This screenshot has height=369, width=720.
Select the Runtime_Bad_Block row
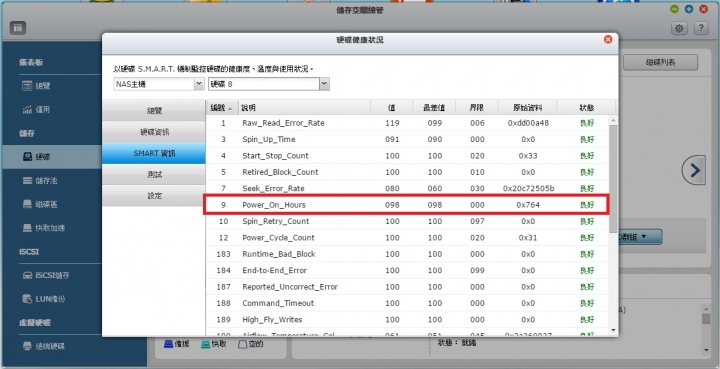[x=407, y=254]
